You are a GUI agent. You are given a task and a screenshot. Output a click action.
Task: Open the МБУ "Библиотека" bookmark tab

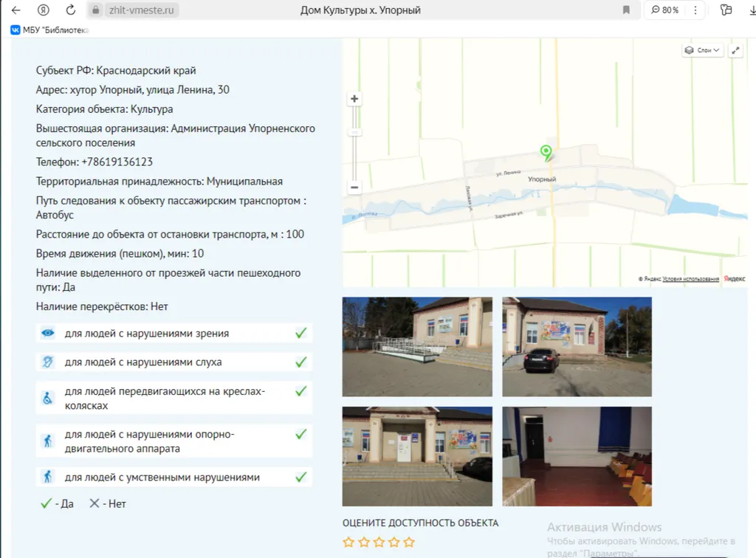click(49, 30)
